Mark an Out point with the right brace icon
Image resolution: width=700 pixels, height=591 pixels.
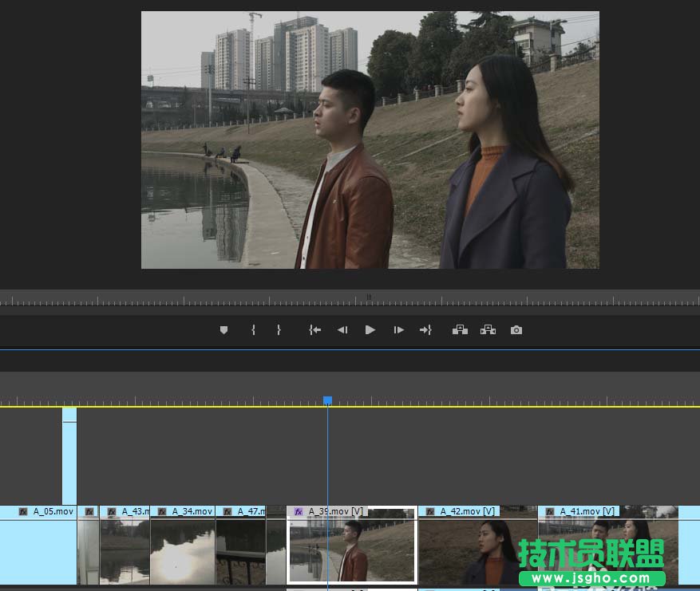279,329
